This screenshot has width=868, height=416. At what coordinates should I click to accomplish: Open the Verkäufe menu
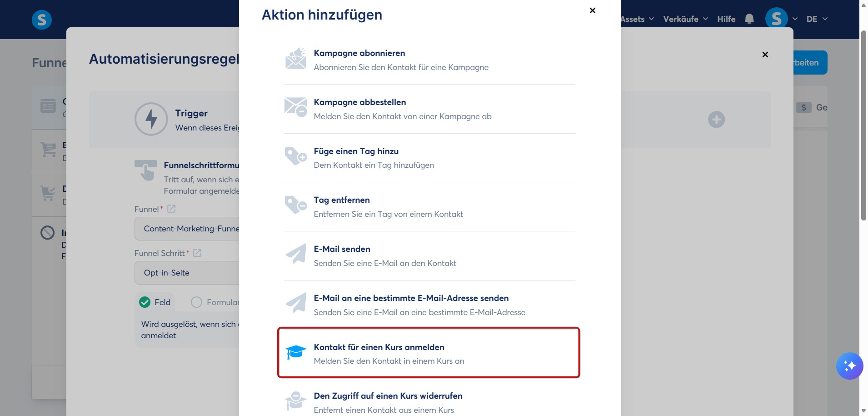685,19
